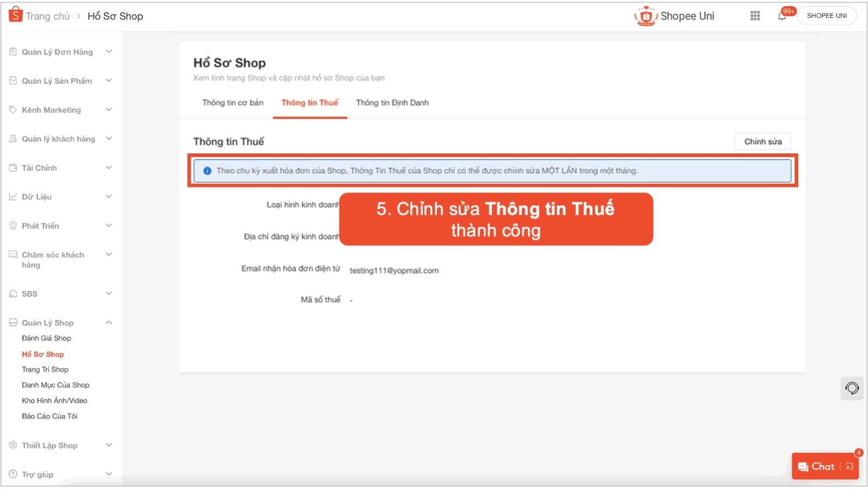Screen dimensions: 868x489
Task: Click the Kênh Marketing tag icon
Action: click(13, 110)
